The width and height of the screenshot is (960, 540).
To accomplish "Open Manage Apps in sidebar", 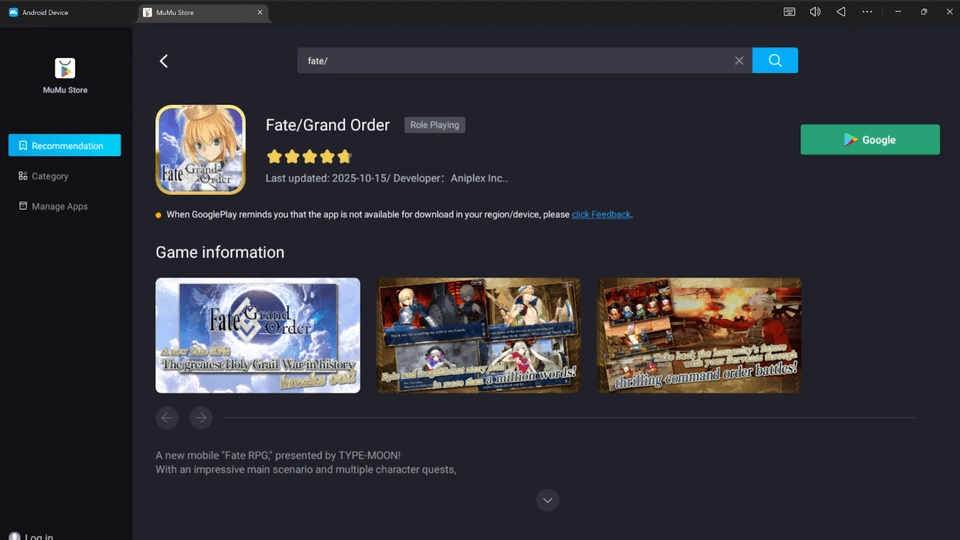I will 53,206.
